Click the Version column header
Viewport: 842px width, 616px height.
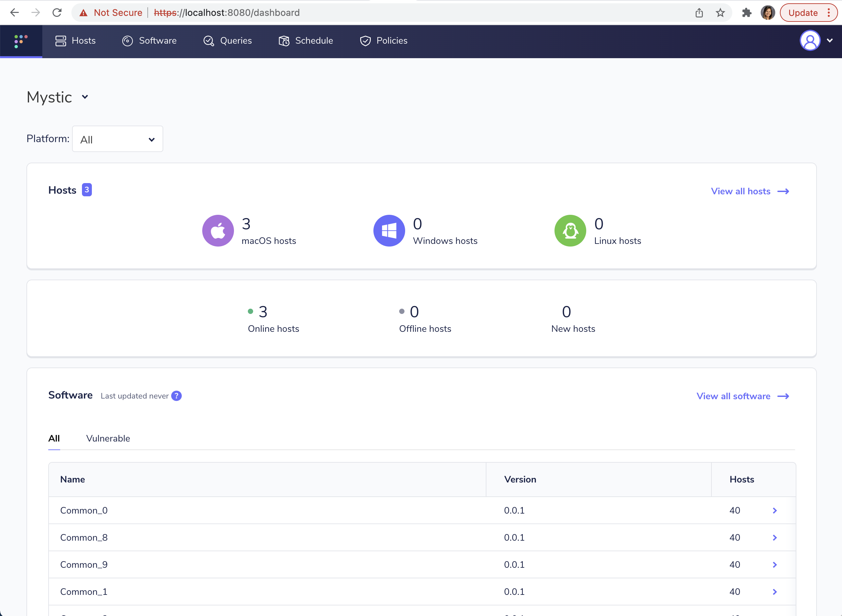(x=520, y=480)
